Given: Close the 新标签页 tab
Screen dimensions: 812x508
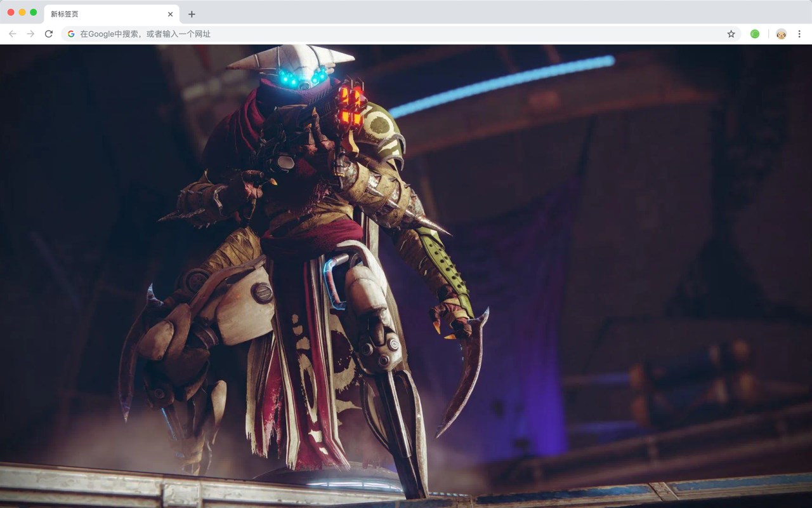Looking at the screenshot, I should (170, 14).
